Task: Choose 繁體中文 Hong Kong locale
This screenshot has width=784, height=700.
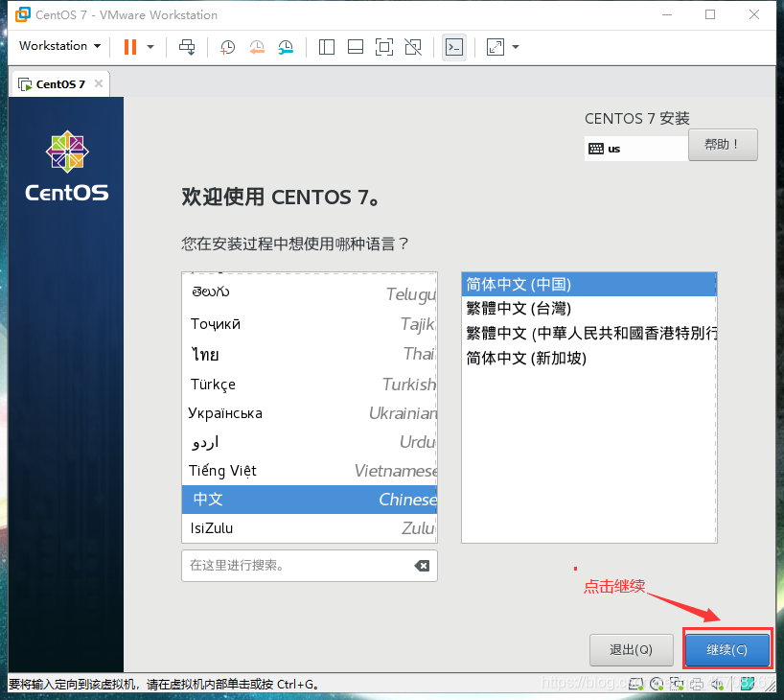Action: 589,333
